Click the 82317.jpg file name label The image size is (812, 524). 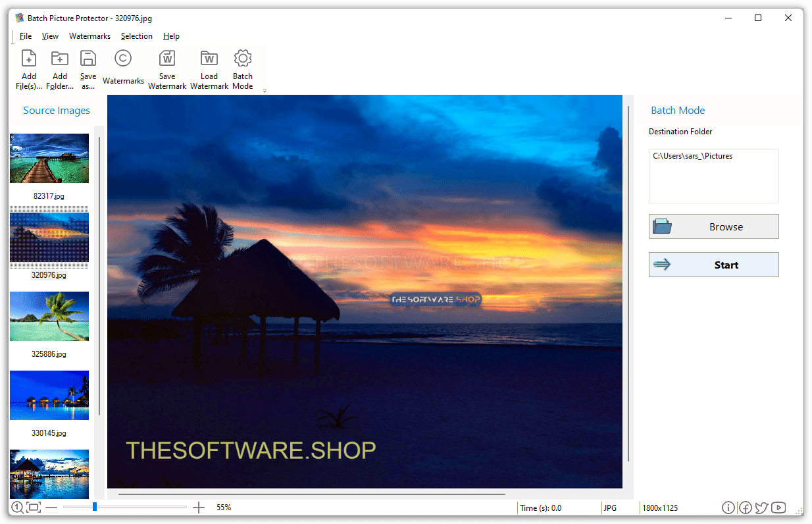(x=49, y=196)
